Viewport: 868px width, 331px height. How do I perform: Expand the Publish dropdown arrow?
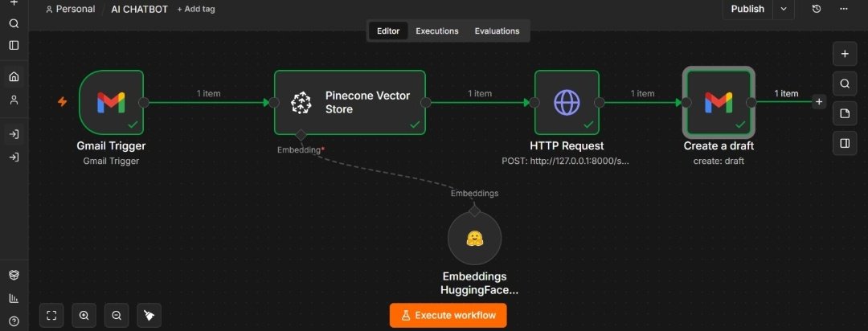click(x=784, y=9)
